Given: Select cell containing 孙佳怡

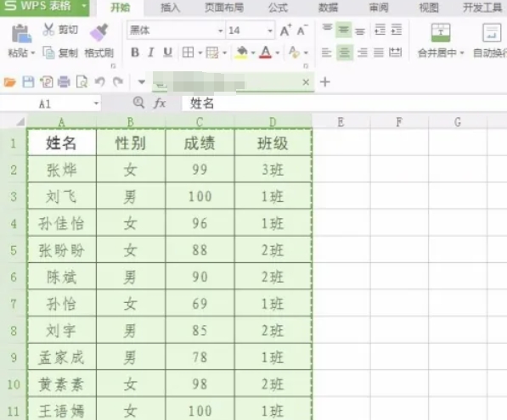Looking at the screenshot, I should point(61,223).
